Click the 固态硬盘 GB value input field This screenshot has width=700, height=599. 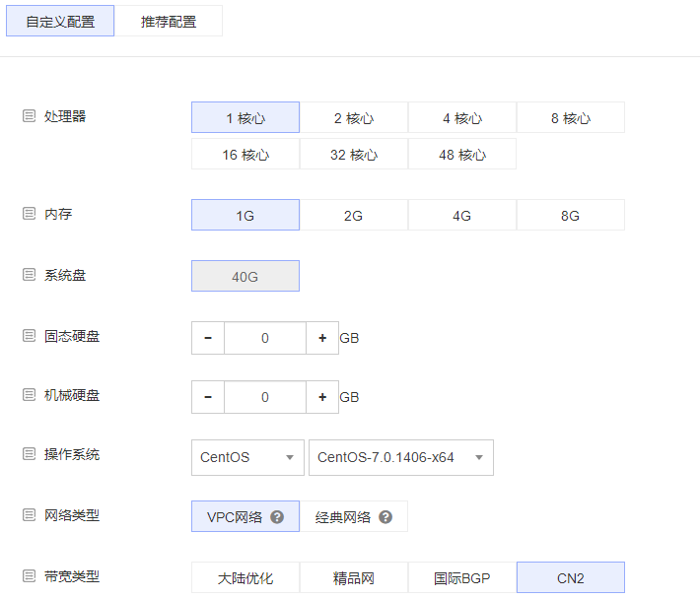click(265, 338)
